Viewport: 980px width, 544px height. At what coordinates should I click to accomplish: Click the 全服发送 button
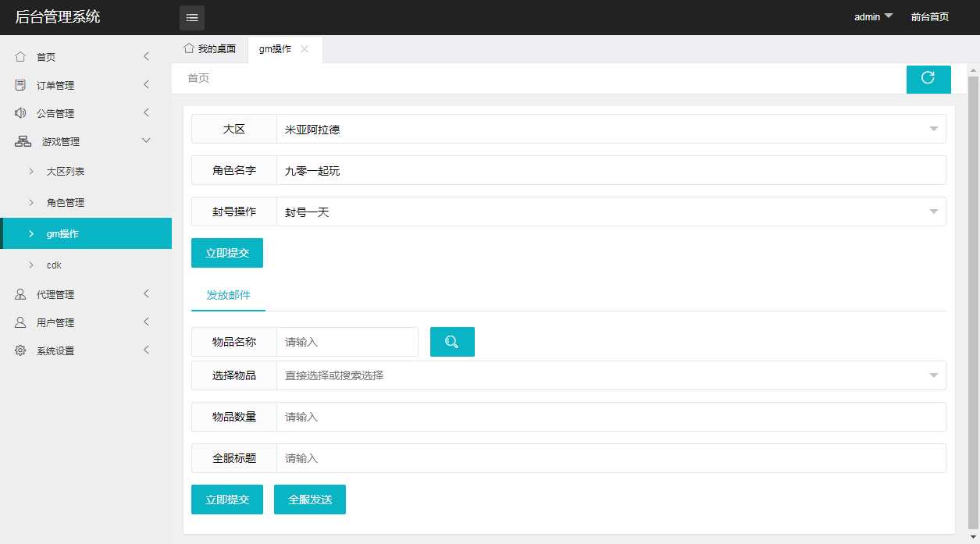309,500
